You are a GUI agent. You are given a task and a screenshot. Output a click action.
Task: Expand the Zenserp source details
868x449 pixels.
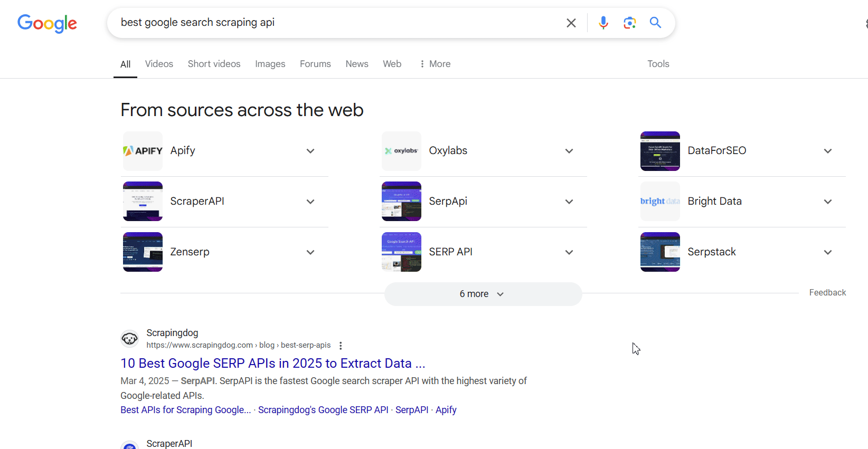310,252
